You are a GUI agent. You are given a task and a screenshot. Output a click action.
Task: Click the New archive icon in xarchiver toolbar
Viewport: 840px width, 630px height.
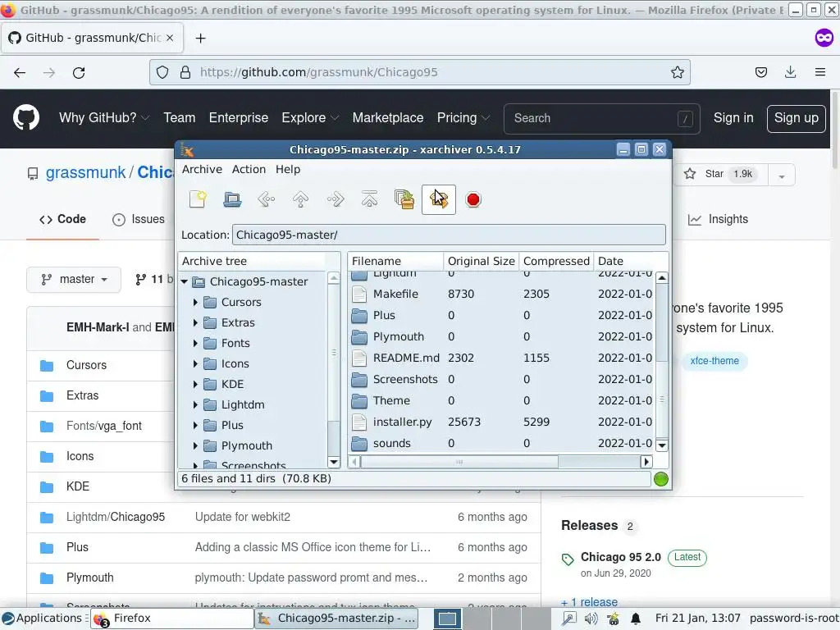point(198,199)
